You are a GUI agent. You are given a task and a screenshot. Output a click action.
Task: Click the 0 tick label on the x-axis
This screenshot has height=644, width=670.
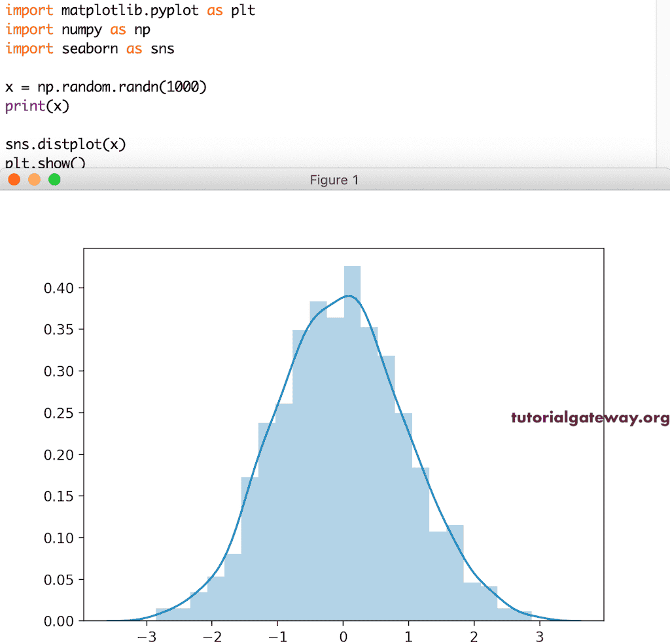click(x=342, y=636)
